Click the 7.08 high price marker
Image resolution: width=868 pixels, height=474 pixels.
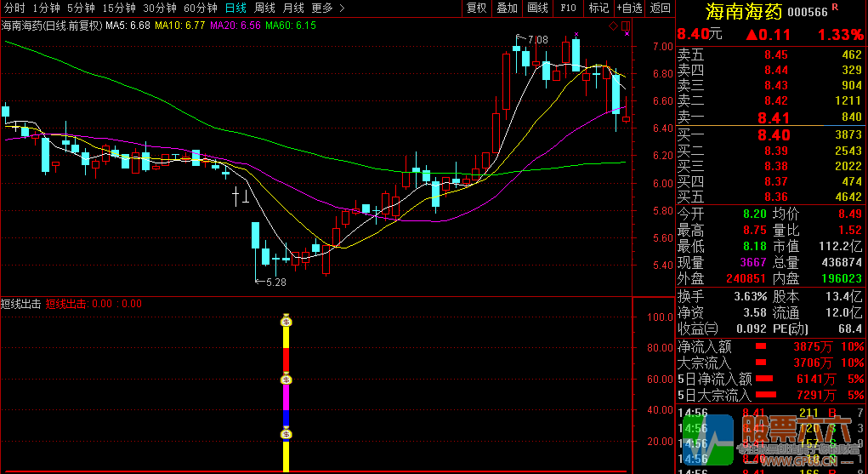(536, 40)
